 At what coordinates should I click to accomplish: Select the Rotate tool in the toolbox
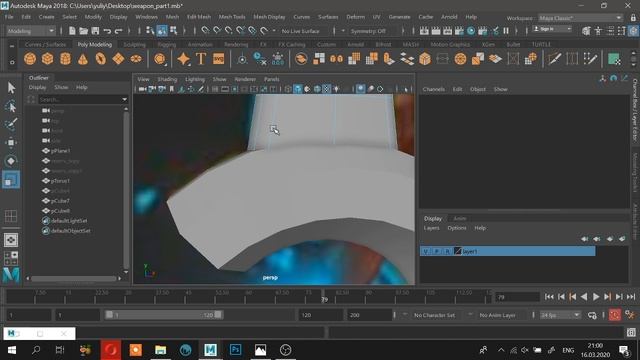11,161
